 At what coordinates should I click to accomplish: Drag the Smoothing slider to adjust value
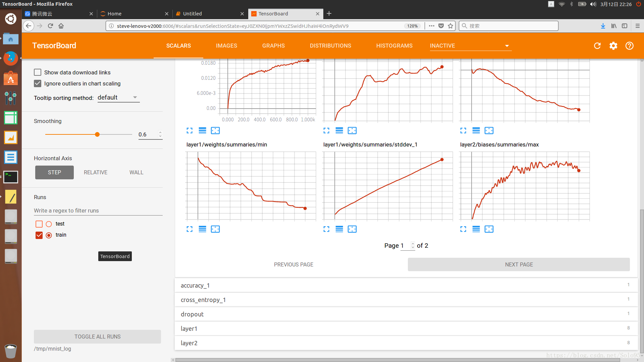point(97,134)
